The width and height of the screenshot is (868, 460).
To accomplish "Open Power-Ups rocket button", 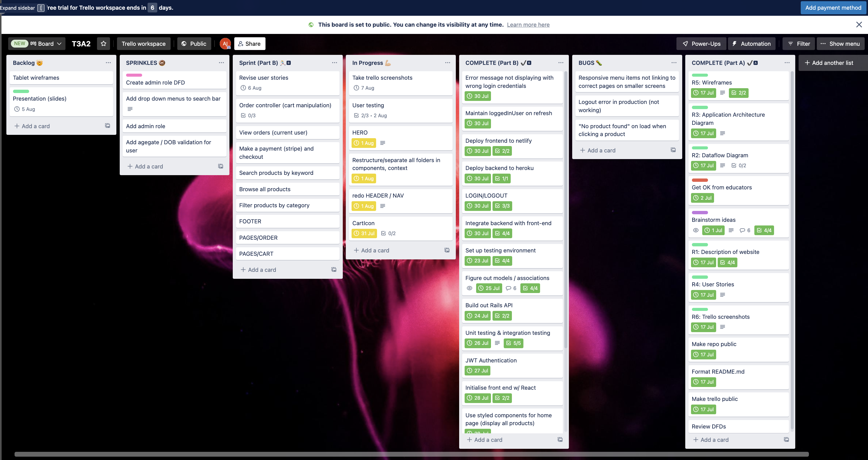I will [x=702, y=43].
